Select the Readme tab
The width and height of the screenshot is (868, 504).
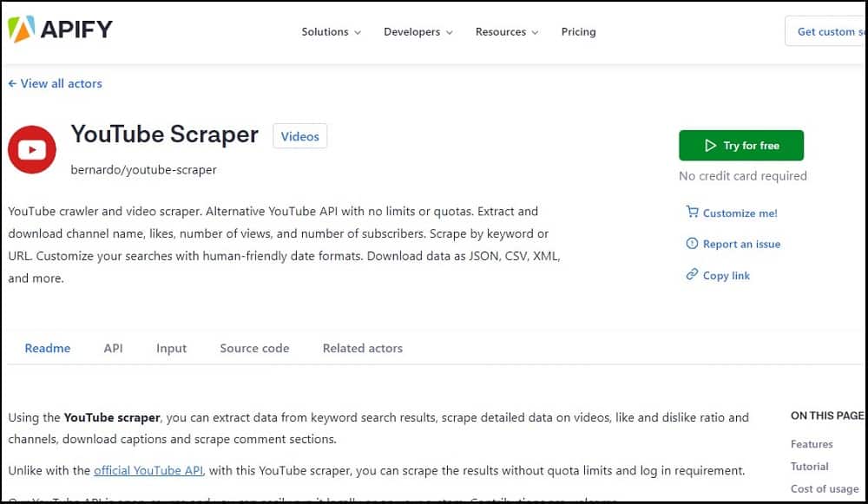[x=48, y=348]
